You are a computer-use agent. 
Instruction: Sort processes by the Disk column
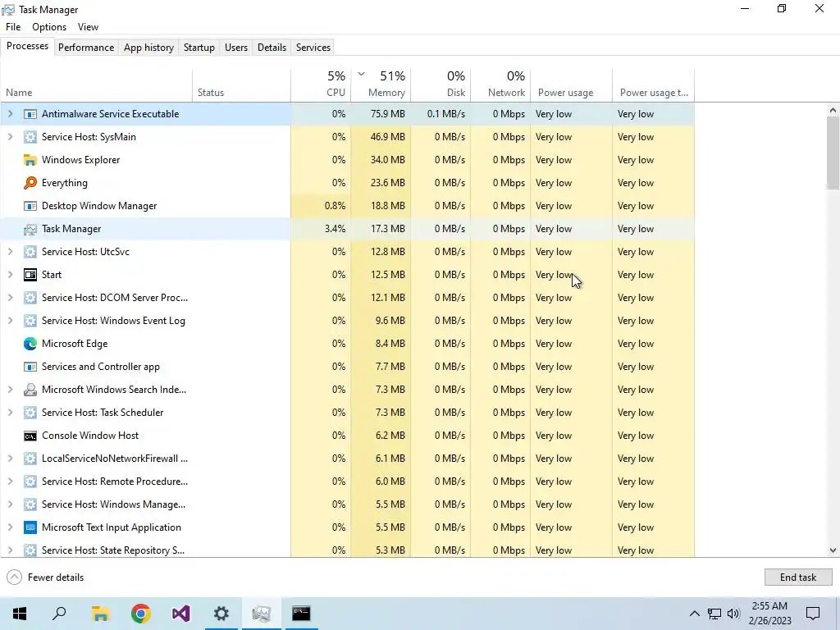point(441,84)
